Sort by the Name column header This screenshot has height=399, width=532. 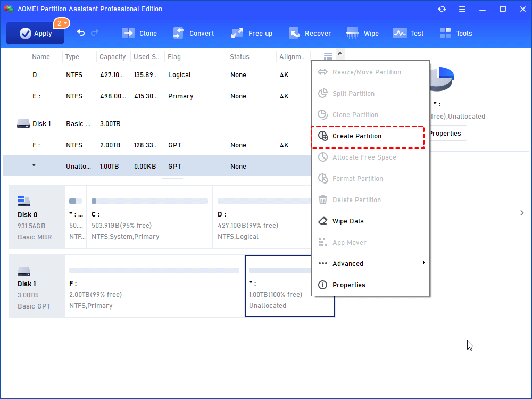coord(41,57)
